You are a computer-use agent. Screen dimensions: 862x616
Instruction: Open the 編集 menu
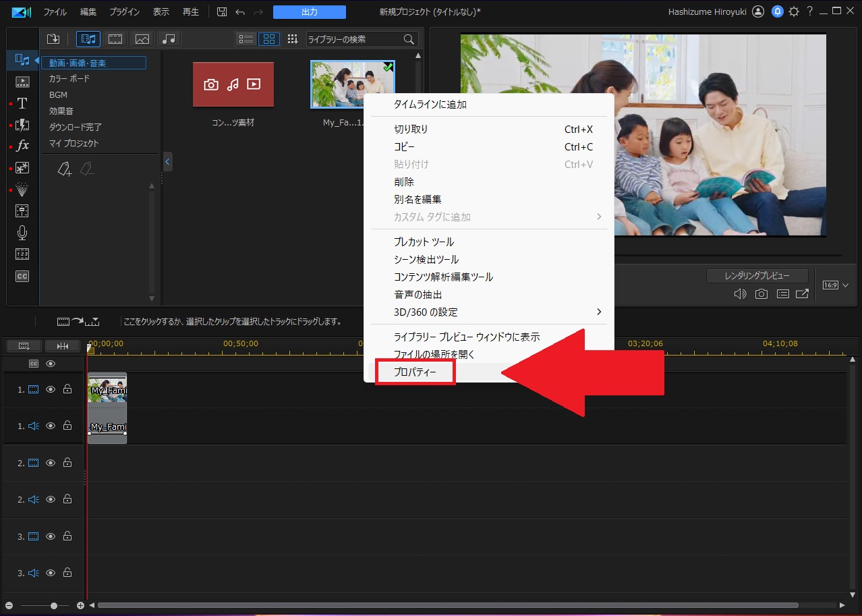(x=88, y=12)
